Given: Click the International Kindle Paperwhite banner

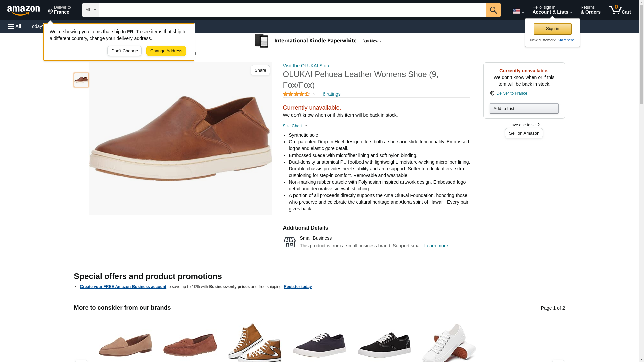Looking at the screenshot, I should click(x=318, y=41).
